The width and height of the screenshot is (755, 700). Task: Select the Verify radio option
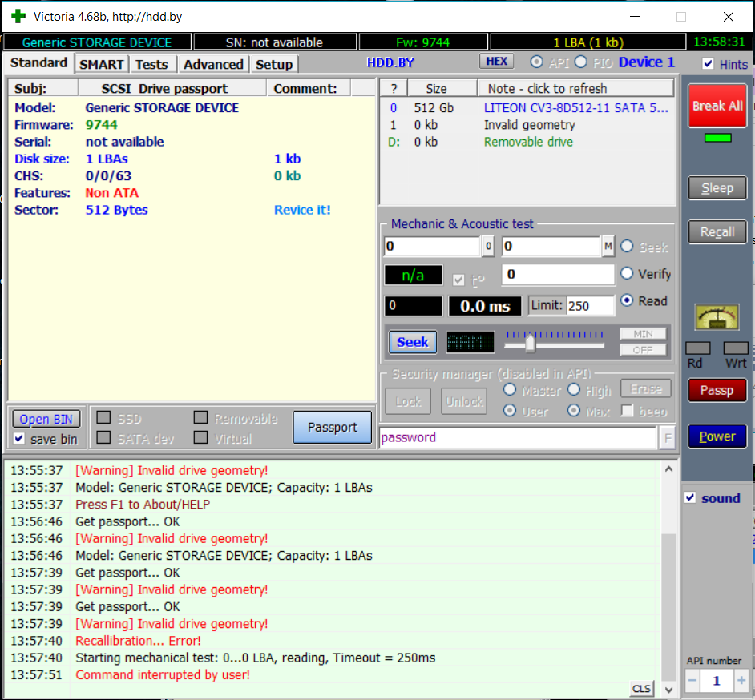[x=627, y=273]
